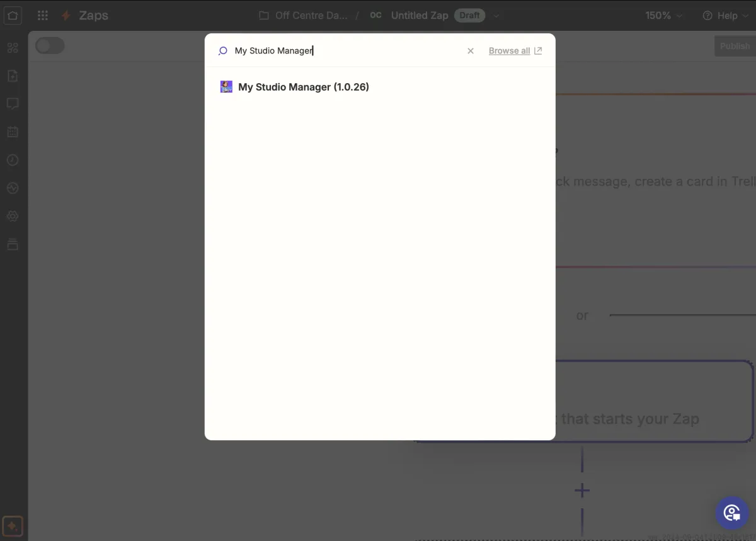Click the Draft status badge
The image size is (756, 541).
click(x=469, y=15)
